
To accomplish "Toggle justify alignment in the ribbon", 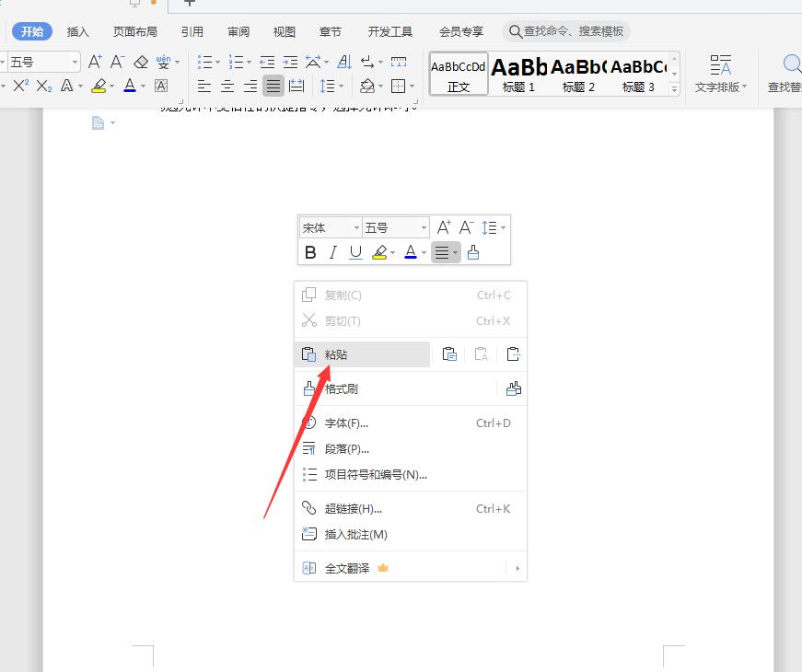I will [x=273, y=86].
